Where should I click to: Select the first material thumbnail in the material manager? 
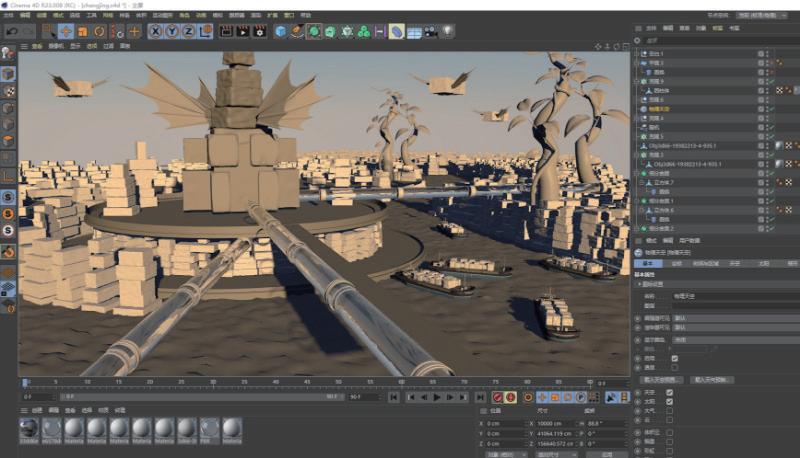[29, 429]
